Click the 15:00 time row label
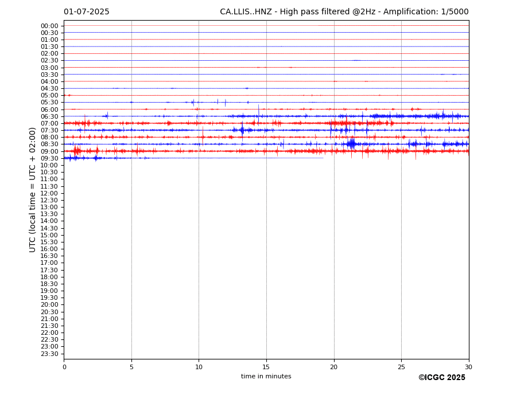The image size is (532, 399). pyautogui.click(x=49, y=235)
